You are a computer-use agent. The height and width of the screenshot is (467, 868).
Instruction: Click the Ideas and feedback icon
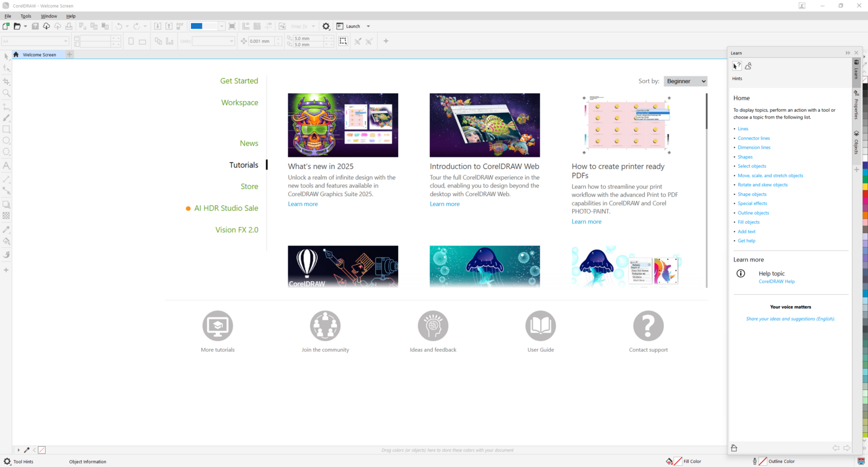click(433, 326)
